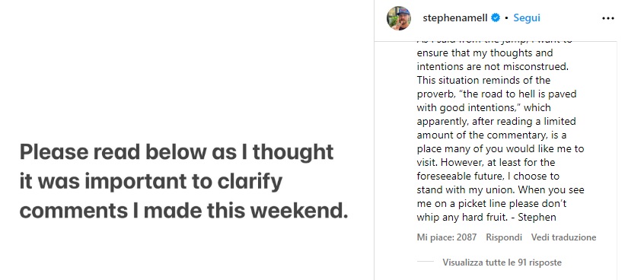The height and width of the screenshot is (280, 644).
Task: Click the dash line beside Visualizza risposte
Action: pos(425,262)
